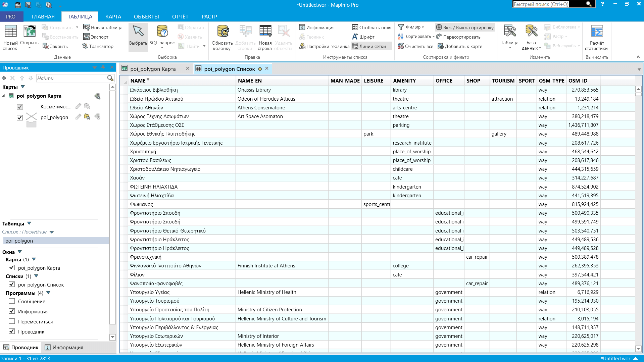Image resolution: width=644 pixels, height=362 pixels.
Task: Open the SQL-запрос query tool
Action: click(162, 36)
